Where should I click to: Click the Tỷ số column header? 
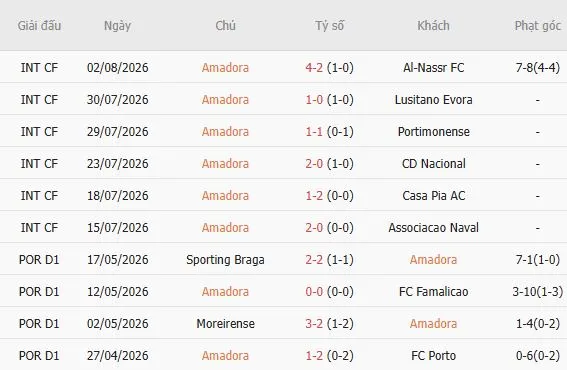(x=329, y=26)
